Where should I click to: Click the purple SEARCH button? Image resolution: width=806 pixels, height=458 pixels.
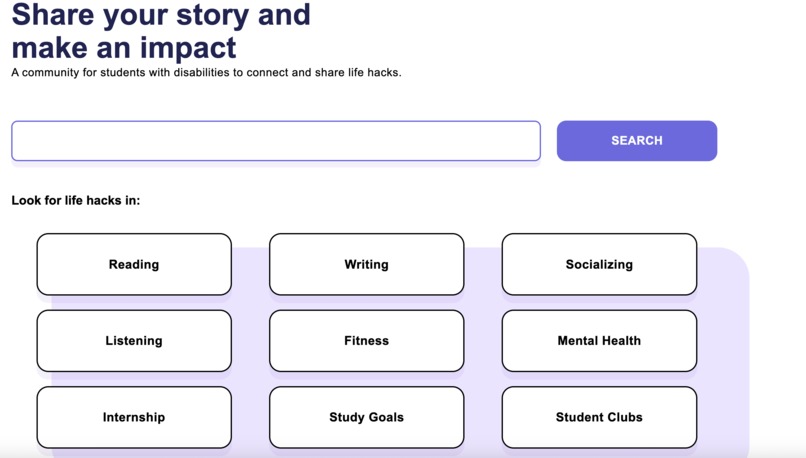point(636,140)
